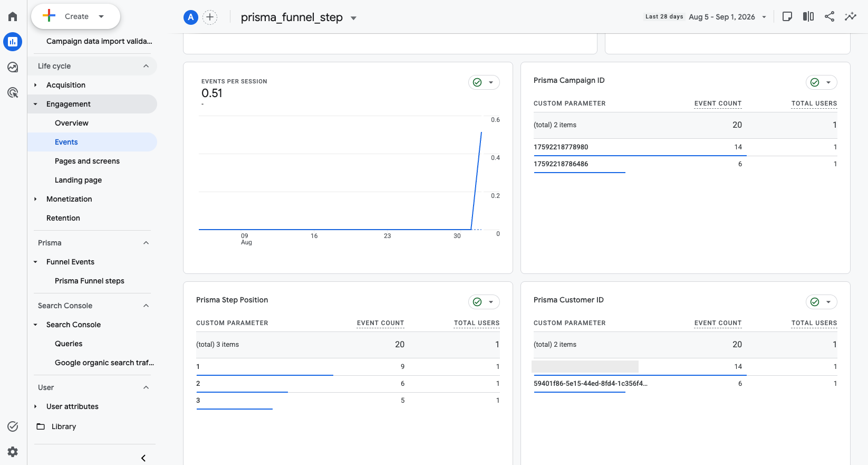Add a comparison with the plus circle icon
Viewport: 868px width, 465px height.
[210, 17]
